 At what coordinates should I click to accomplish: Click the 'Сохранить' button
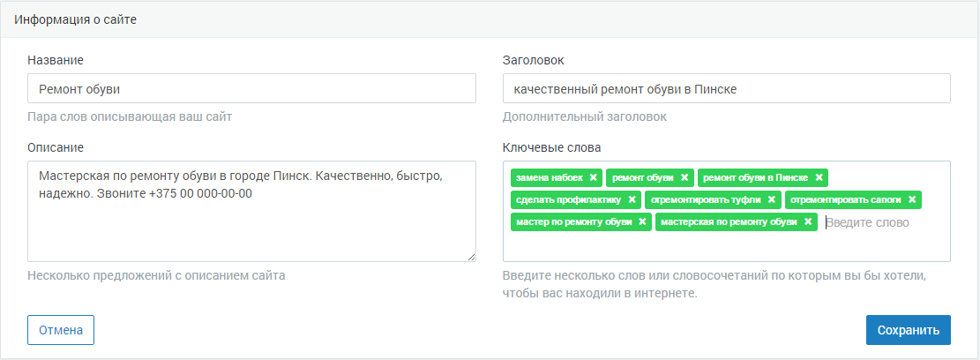tap(908, 330)
